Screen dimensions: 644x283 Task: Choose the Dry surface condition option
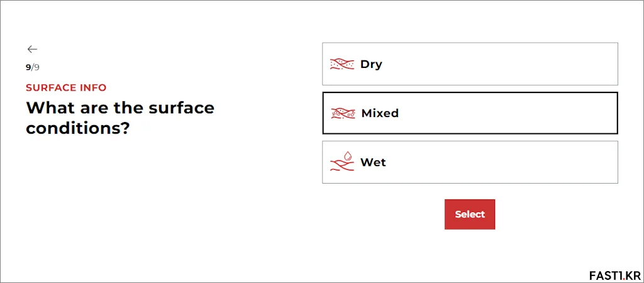click(x=470, y=64)
